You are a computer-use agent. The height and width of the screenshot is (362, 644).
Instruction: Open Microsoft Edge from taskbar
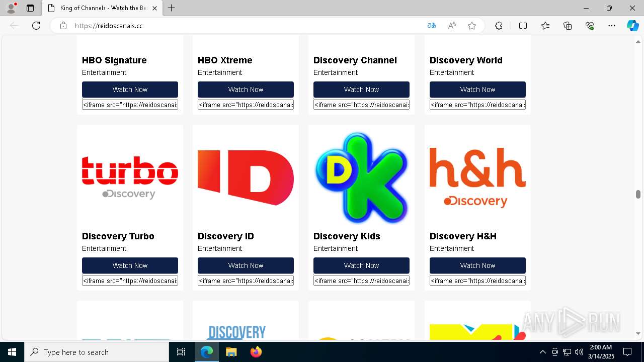click(x=207, y=352)
